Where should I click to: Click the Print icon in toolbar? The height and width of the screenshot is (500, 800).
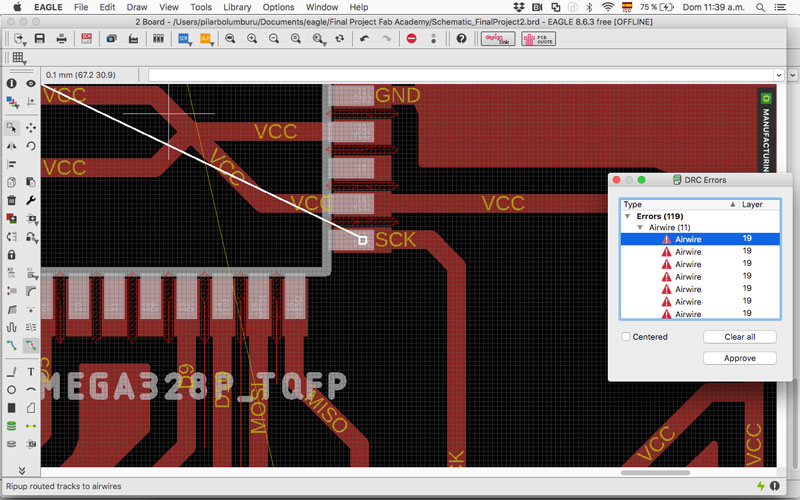[x=62, y=39]
